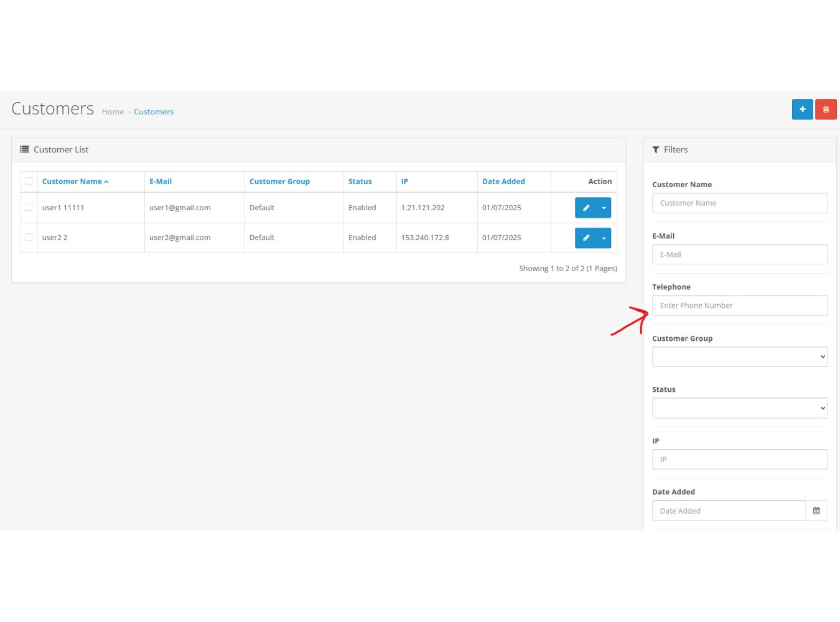Screen dimensions: 840x622
Task: Open the Customer Group filter dropdown
Action: 739,357
